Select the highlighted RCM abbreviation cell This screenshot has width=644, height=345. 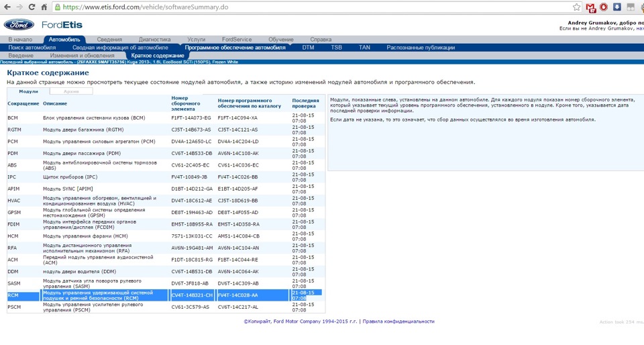click(13, 295)
